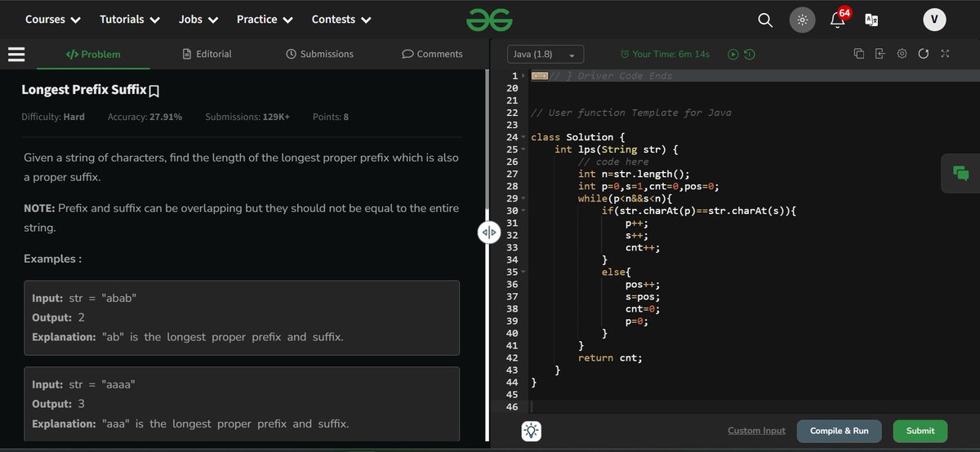Open the Jobs dropdown menu
The width and height of the screenshot is (980, 452).
tap(198, 19)
